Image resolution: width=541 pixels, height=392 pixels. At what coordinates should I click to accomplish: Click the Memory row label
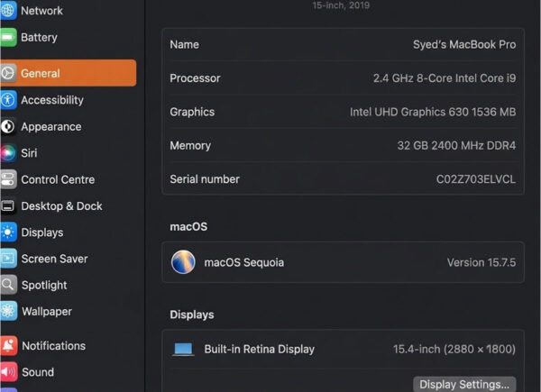[x=190, y=145]
